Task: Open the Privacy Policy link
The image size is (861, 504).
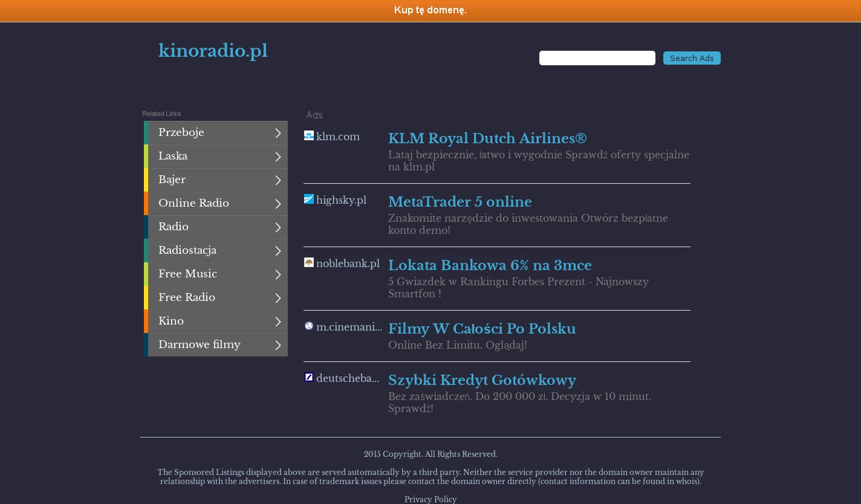Action: tap(430, 499)
